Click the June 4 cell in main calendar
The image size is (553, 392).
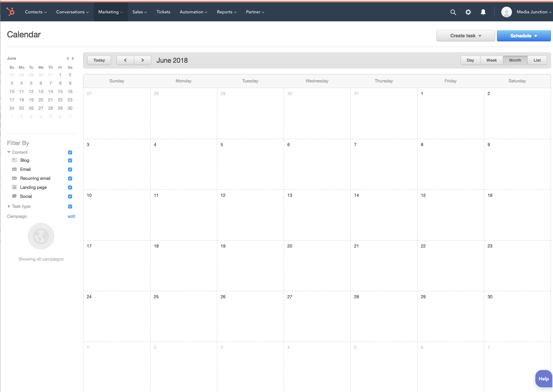click(x=184, y=164)
